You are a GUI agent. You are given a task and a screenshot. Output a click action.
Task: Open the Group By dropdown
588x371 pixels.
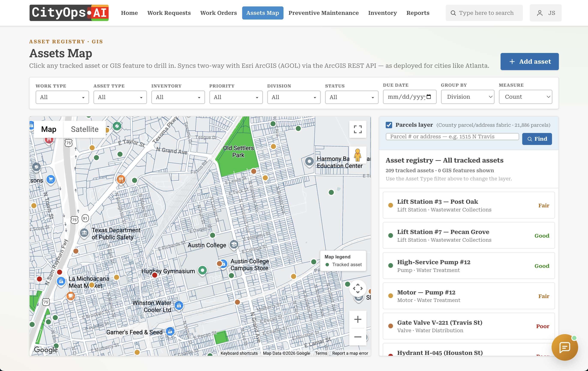(468, 97)
